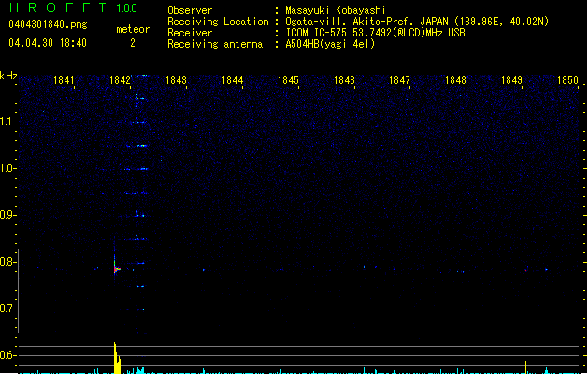This screenshot has height=374, width=588.
Task: Click the 1.1 kHz frequency label
Action: 7,122
